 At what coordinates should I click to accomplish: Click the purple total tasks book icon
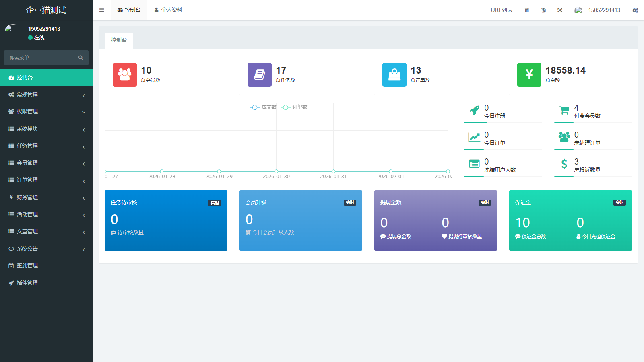[x=259, y=75]
